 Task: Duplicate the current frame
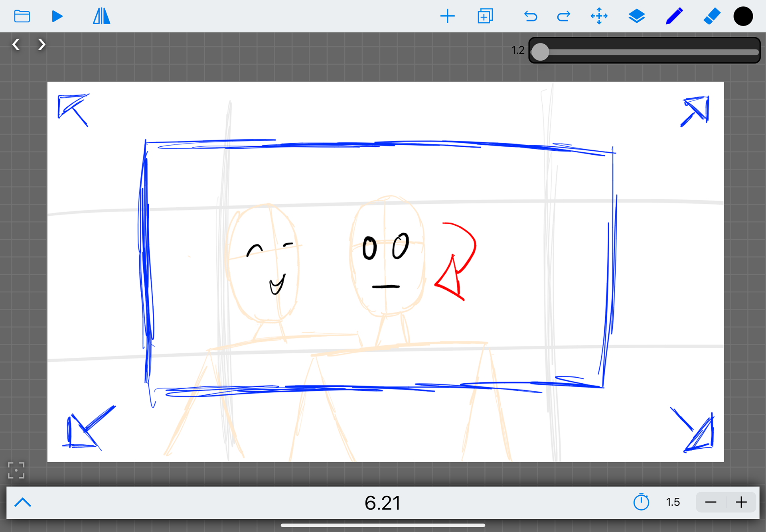pyautogui.click(x=485, y=16)
